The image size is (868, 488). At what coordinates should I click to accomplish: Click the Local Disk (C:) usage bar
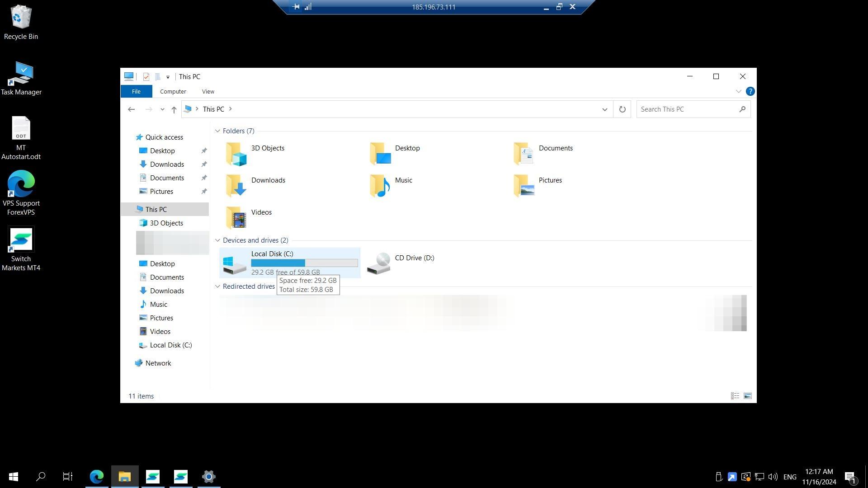click(304, 263)
